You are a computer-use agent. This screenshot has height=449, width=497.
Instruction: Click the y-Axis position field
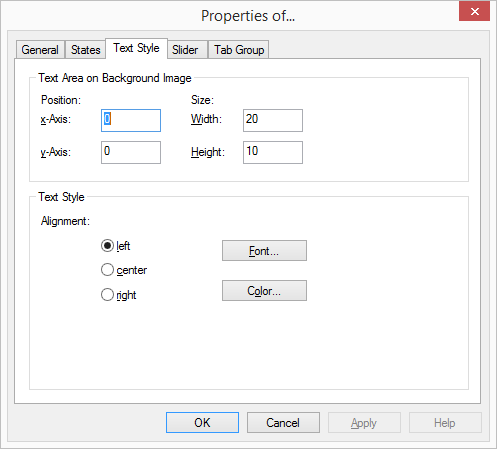[x=131, y=152]
